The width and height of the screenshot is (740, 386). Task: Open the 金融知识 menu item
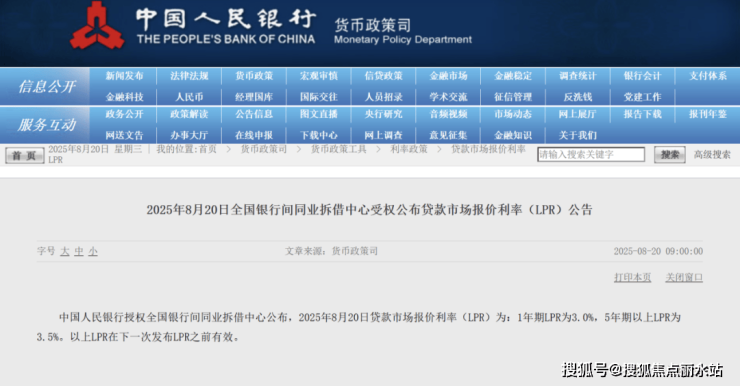click(513, 135)
